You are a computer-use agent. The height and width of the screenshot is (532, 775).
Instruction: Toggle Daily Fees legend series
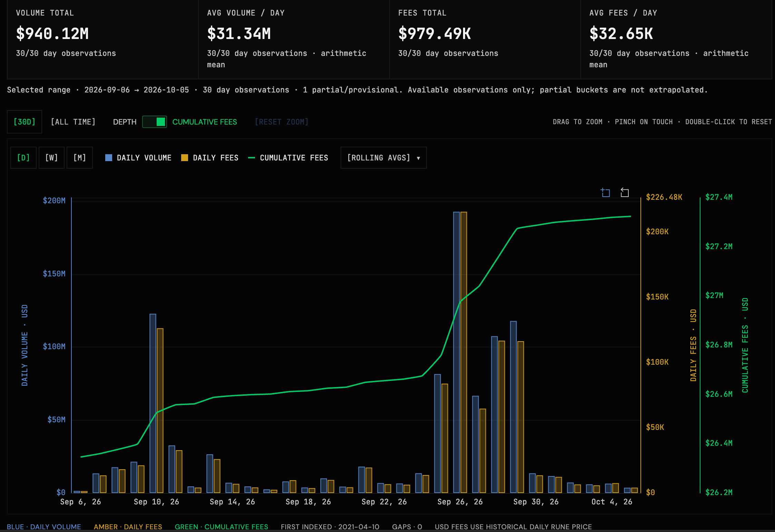pyautogui.click(x=210, y=158)
